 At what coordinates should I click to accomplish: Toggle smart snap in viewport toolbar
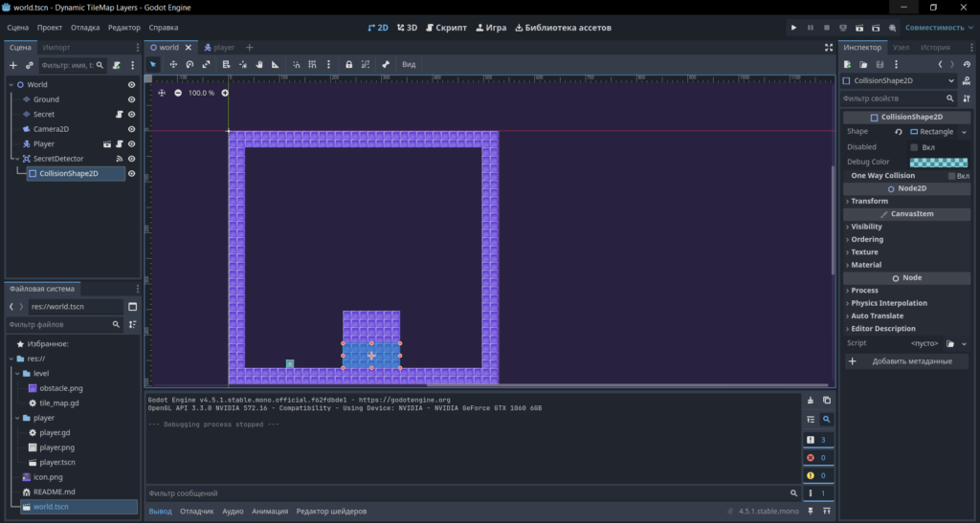[297, 64]
